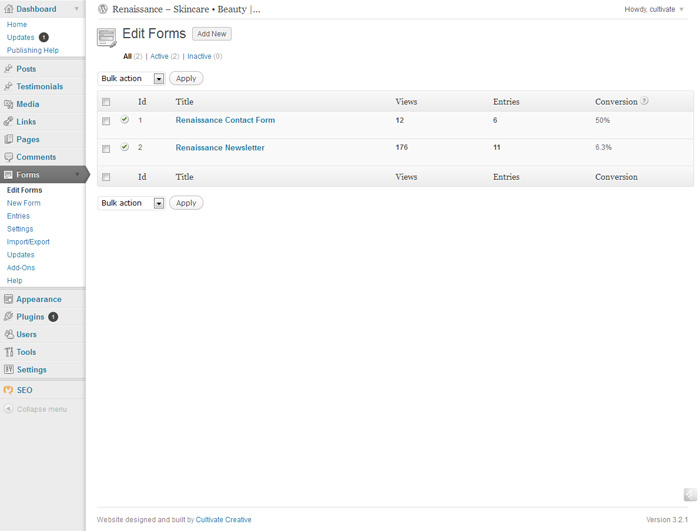Click the Settings sliders icon

[x=8, y=369]
